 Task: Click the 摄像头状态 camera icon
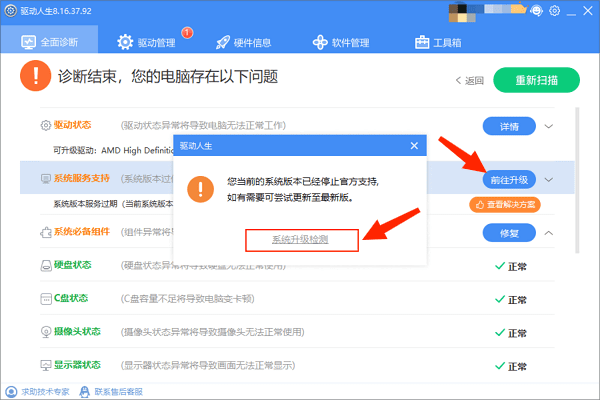[45, 332]
